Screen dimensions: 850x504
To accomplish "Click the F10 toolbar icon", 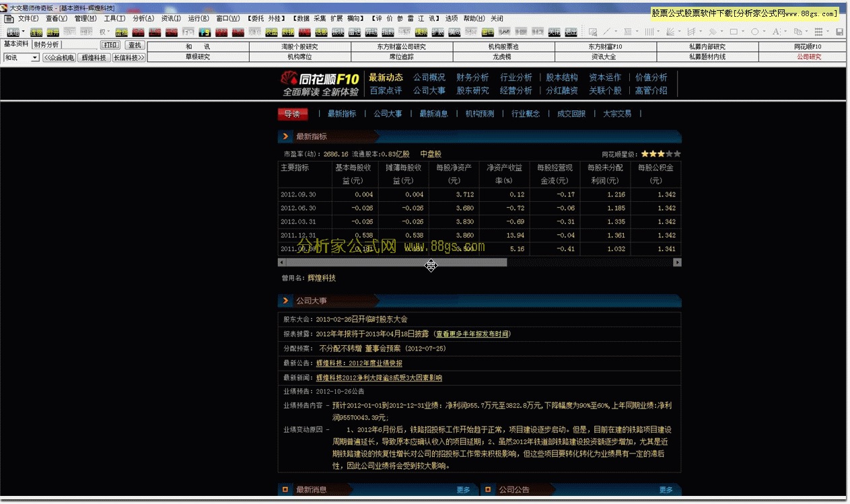I will pyautogui.click(x=188, y=32).
